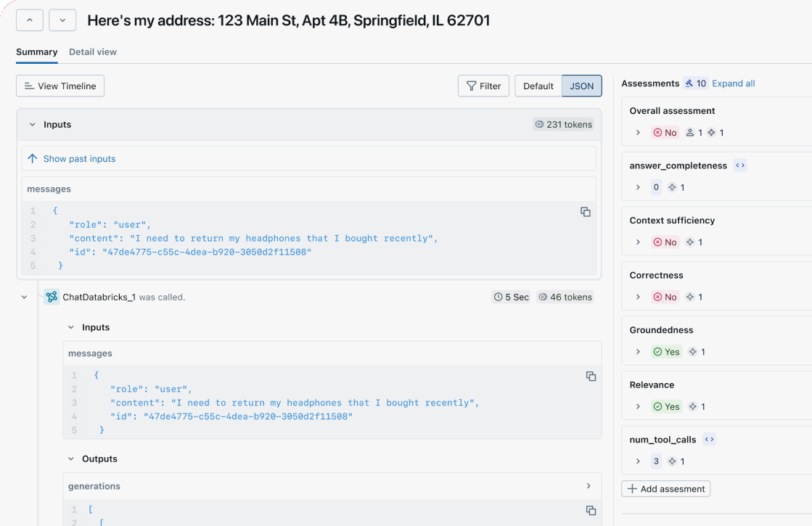Copy the messages JSON in the Inputs panel
Viewport: 812px width, 526px height.
pyautogui.click(x=587, y=212)
